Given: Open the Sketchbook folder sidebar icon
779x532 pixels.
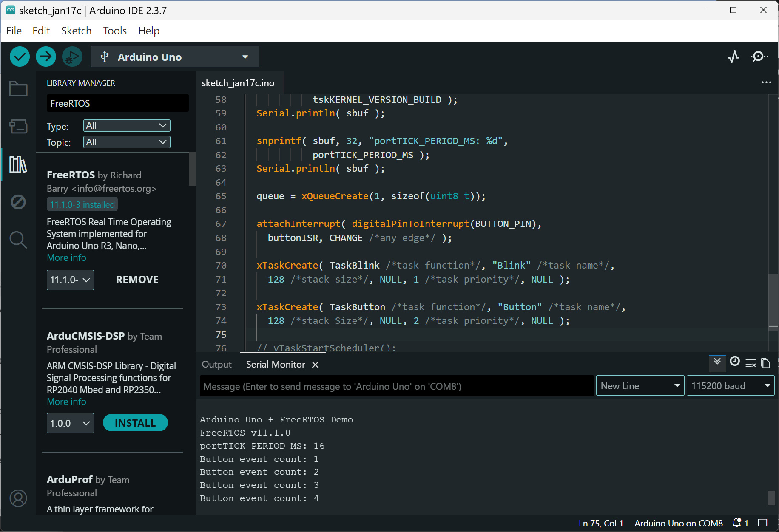Looking at the screenshot, I should (18, 89).
